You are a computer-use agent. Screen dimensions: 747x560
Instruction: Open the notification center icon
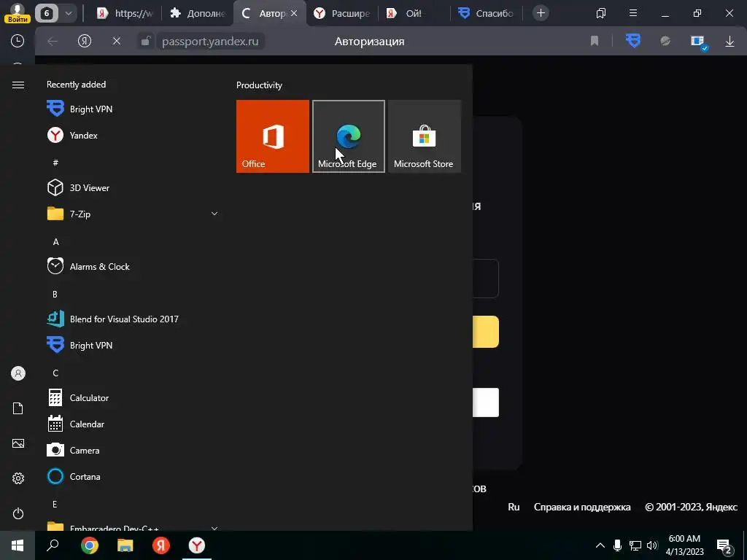724,546
